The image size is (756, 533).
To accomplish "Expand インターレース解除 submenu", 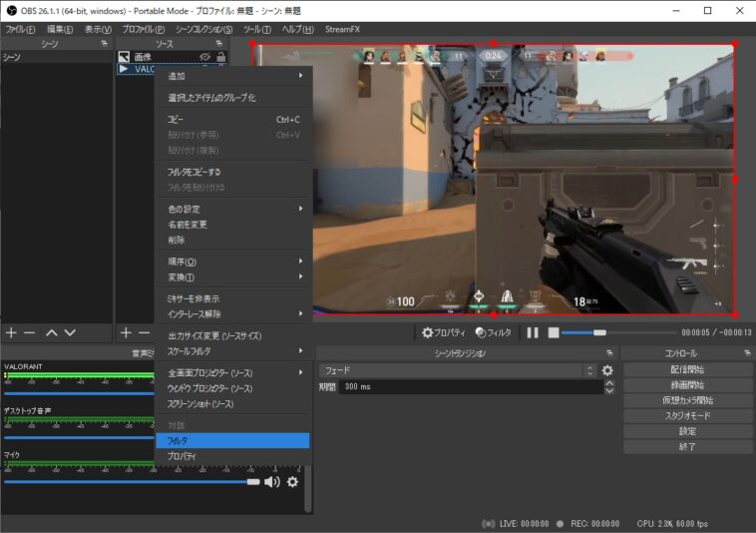I will [232, 314].
